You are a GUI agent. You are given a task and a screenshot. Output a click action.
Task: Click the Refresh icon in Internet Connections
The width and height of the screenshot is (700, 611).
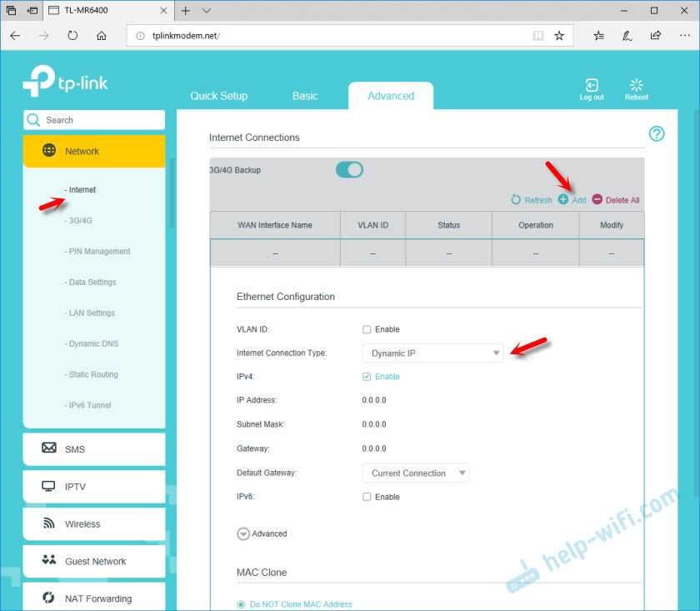516,200
